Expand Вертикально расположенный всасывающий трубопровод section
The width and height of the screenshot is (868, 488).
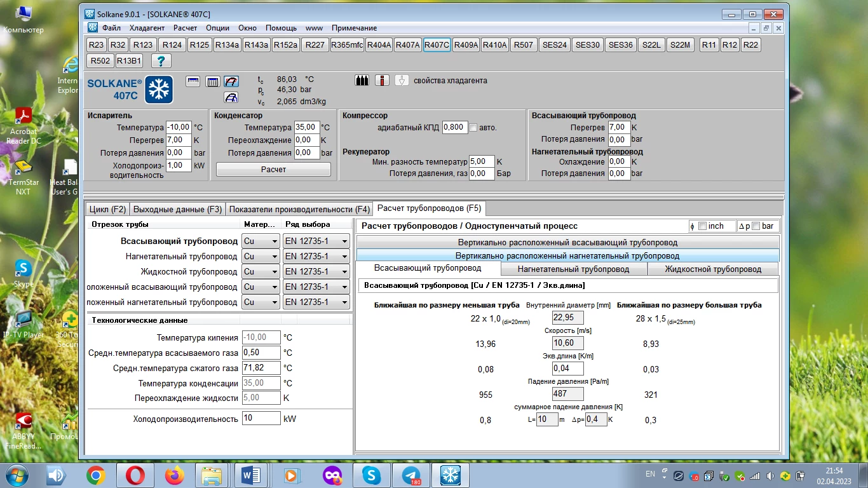click(567, 242)
